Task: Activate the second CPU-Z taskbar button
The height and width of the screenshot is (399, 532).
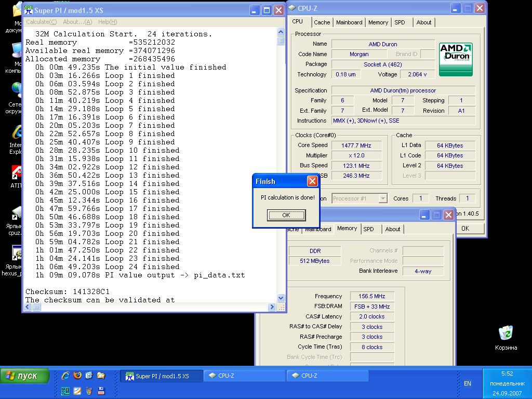Action: (x=328, y=376)
